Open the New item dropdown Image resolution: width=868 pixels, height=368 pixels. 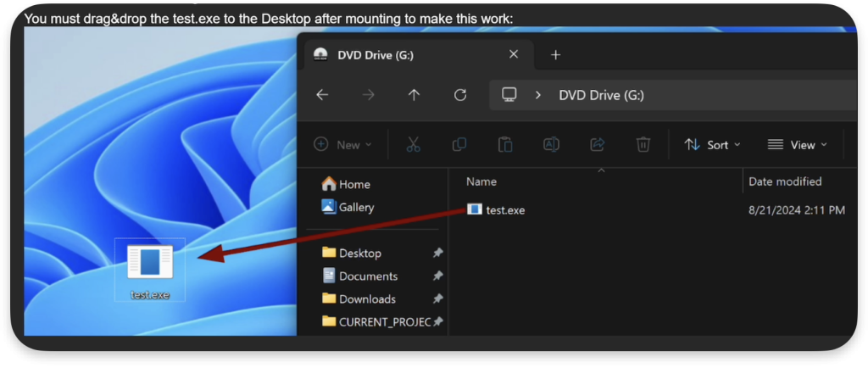[343, 145]
